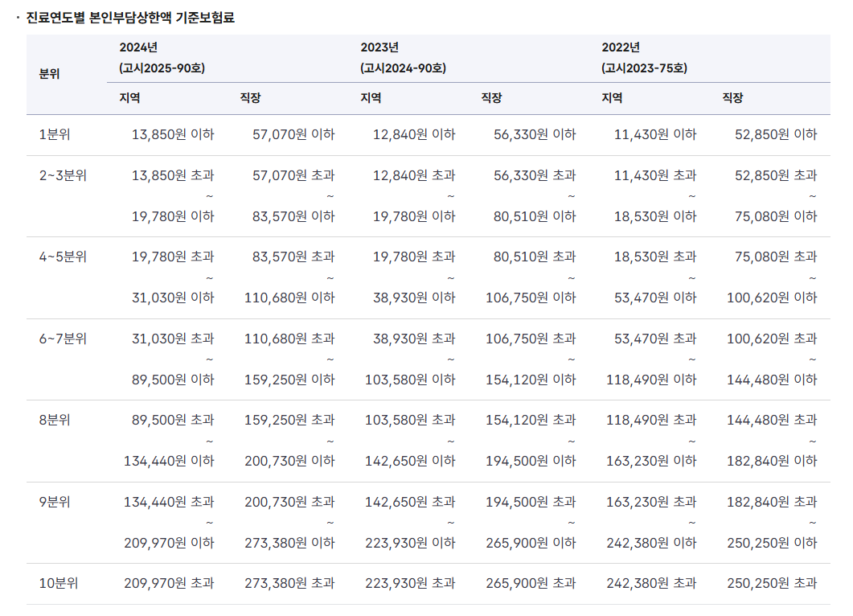
Task: Click the value '200,730원 이하'
Action: 290,461
